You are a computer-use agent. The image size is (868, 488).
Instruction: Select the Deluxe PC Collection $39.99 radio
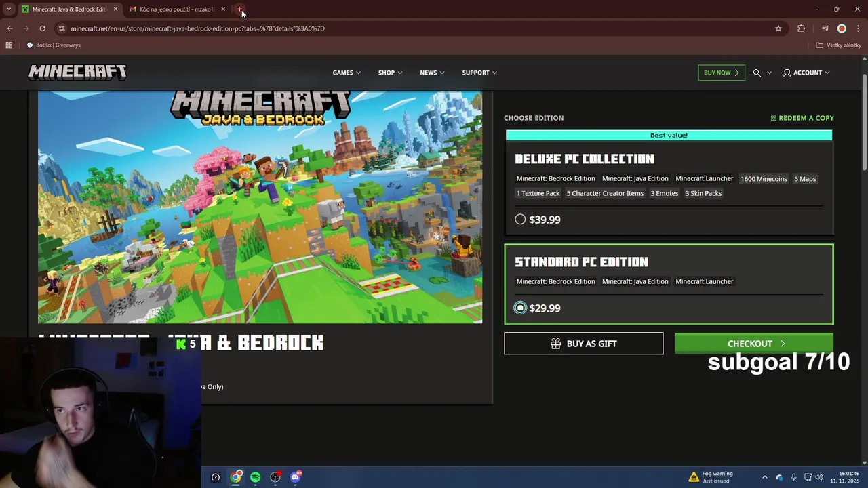520,220
